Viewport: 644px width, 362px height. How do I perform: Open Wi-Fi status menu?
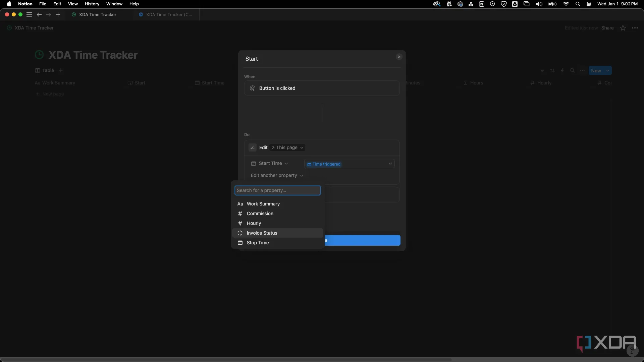pos(566,4)
